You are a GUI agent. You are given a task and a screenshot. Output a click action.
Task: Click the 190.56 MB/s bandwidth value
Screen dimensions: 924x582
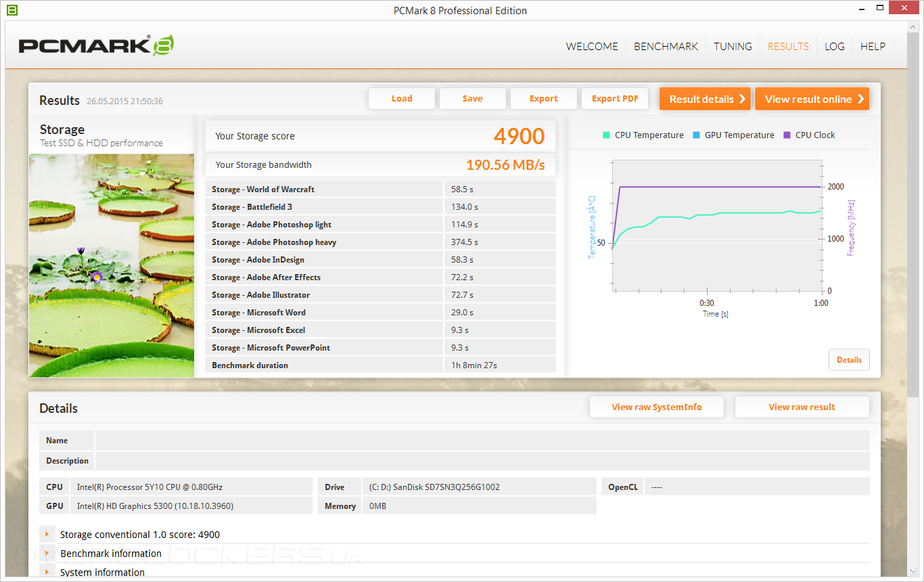click(505, 165)
